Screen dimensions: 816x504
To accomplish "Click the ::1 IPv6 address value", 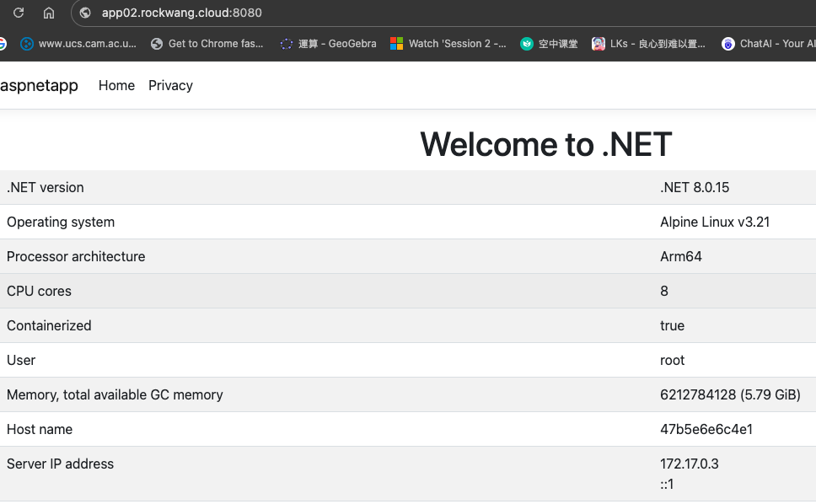I will point(667,485).
